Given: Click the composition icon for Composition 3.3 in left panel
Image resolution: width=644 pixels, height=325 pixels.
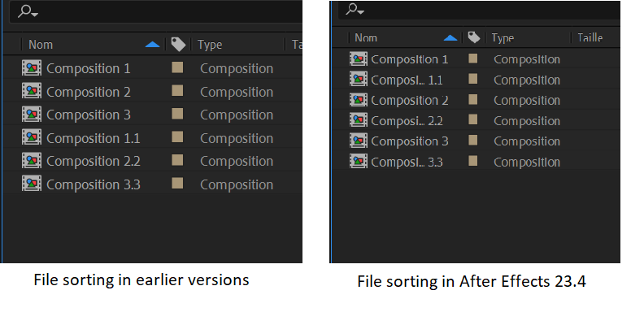Looking at the screenshot, I should point(32,184).
